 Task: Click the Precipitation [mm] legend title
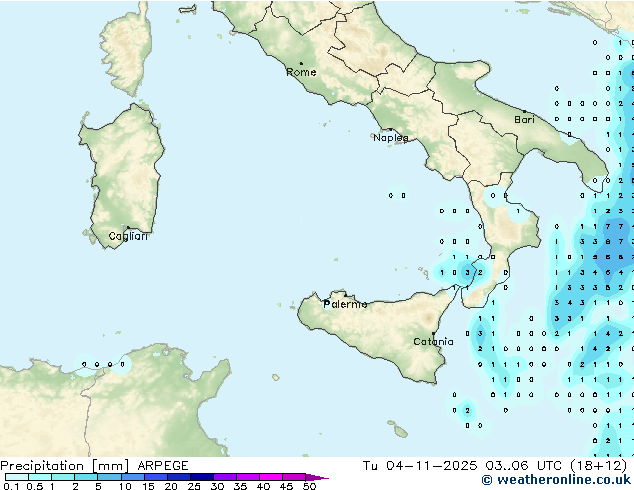pyautogui.click(x=65, y=466)
